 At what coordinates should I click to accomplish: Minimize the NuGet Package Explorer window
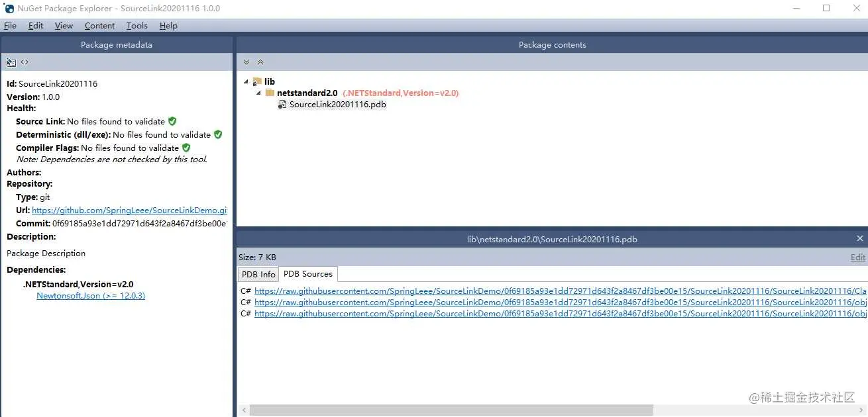[x=796, y=9]
